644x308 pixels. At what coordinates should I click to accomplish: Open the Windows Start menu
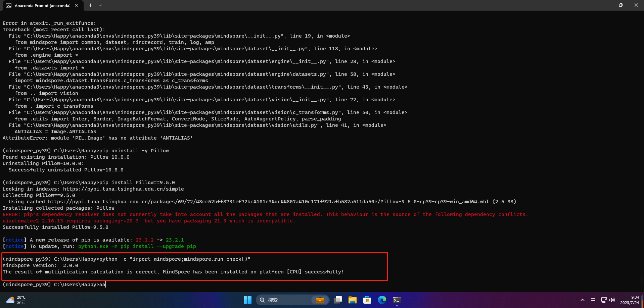[x=247, y=300]
